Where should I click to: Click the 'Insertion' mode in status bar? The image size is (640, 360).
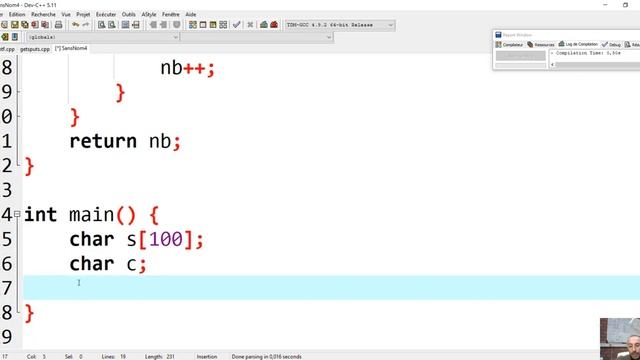coord(207,356)
